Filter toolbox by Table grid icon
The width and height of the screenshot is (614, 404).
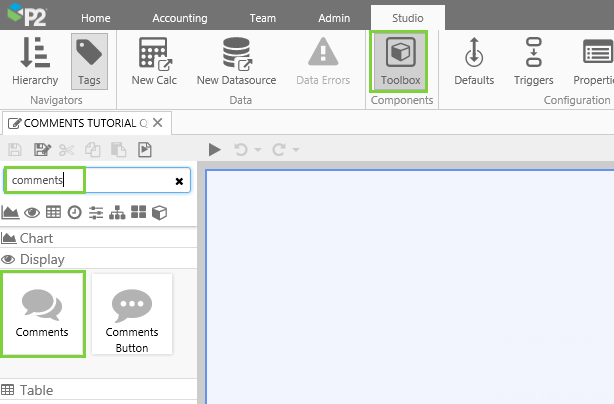point(53,212)
